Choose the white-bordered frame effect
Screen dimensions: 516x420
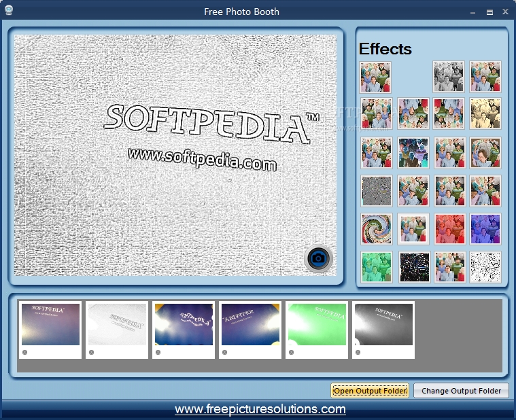coord(413,229)
